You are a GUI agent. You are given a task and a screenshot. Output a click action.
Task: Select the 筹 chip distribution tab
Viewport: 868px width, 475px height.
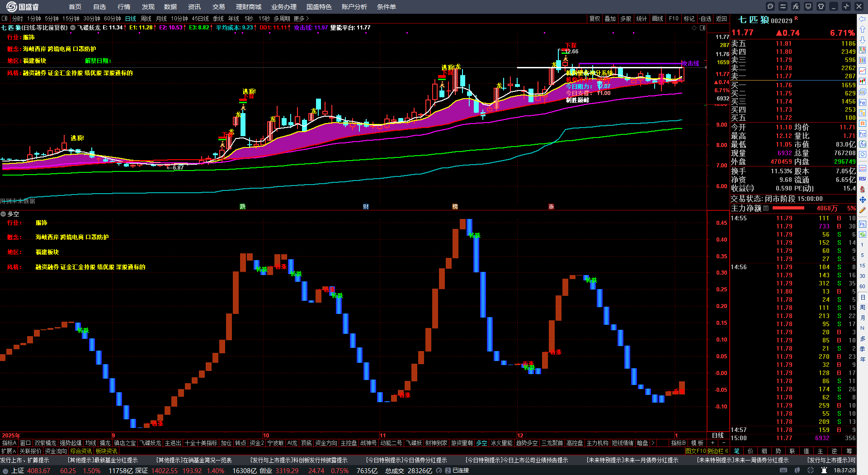(x=849, y=451)
